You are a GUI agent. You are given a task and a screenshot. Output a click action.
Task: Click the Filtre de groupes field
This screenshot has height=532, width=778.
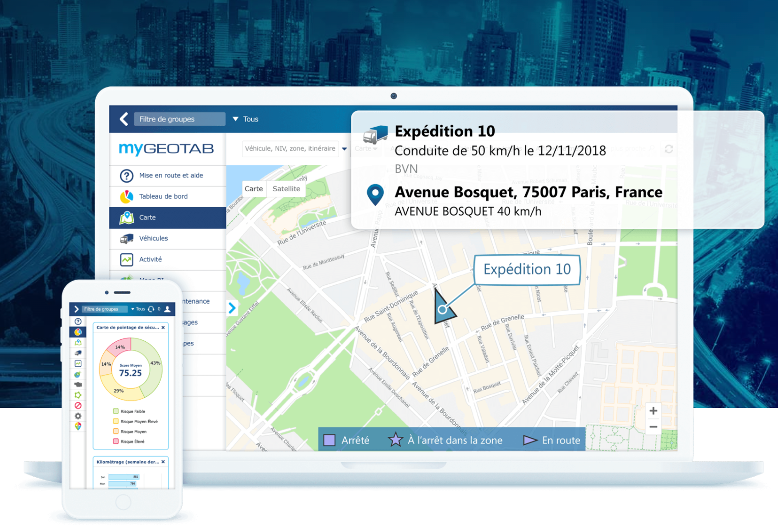(x=179, y=119)
